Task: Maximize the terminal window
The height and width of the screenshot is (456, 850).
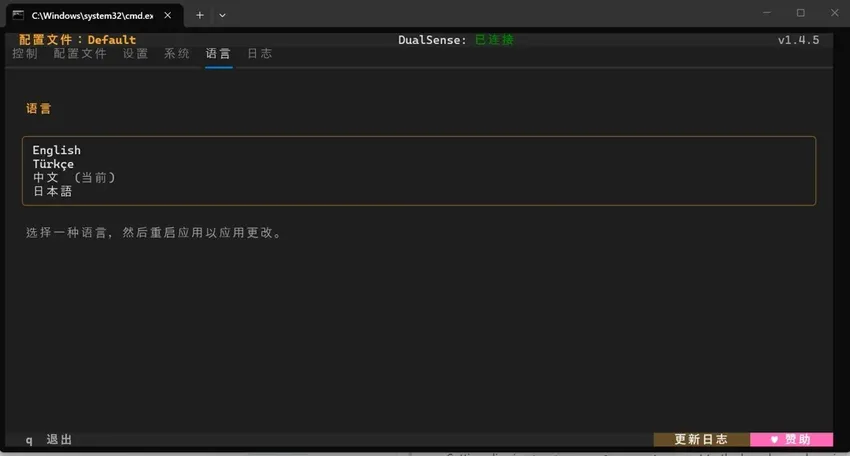Action: (801, 13)
